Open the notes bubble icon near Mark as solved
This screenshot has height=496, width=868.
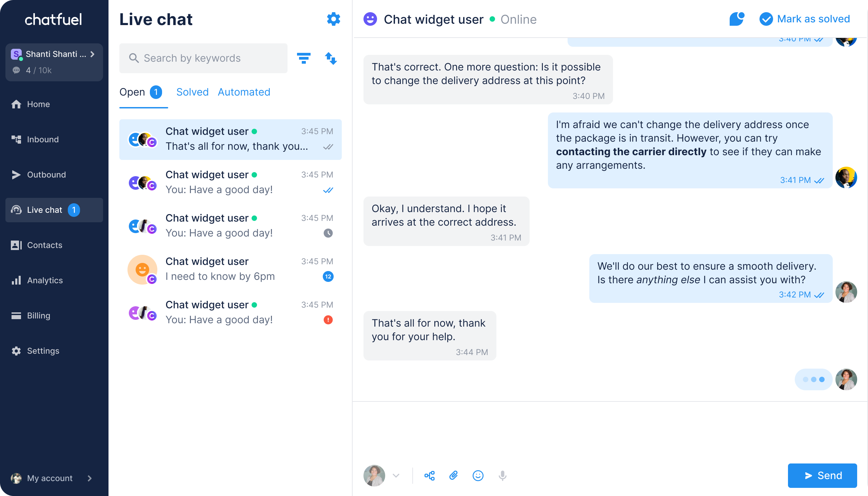tap(737, 19)
